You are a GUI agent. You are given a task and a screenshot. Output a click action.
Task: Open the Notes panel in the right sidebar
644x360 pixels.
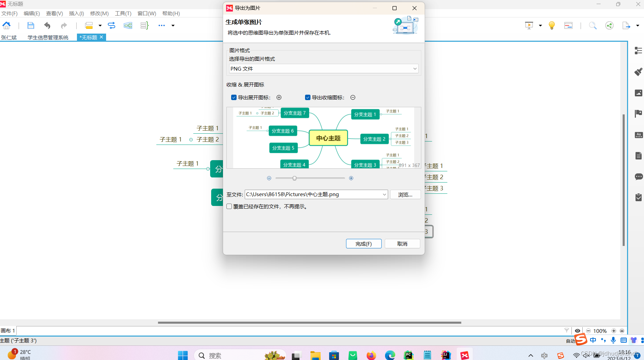639,156
